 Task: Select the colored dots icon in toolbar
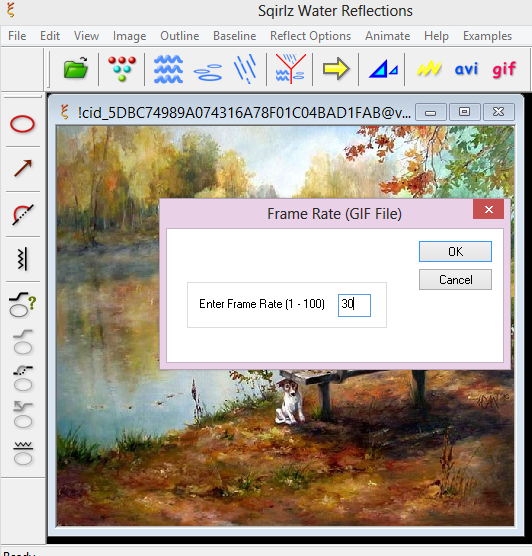tap(122, 68)
